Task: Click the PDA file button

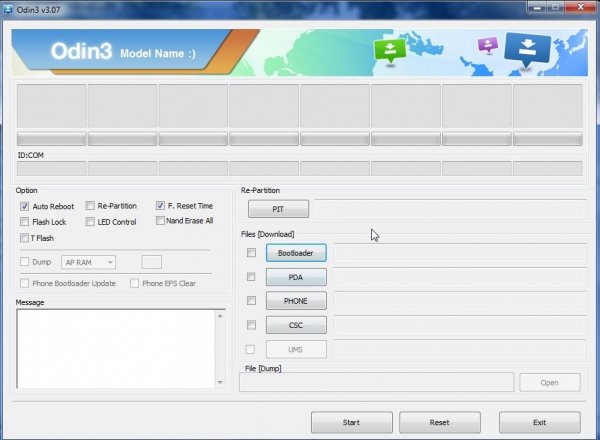Action: tap(296, 277)
